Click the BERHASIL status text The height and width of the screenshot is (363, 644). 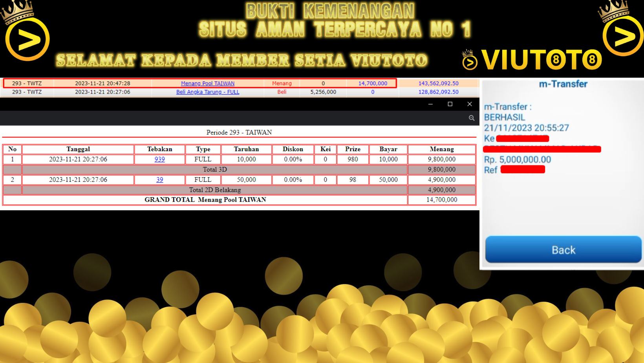[504, 117]
